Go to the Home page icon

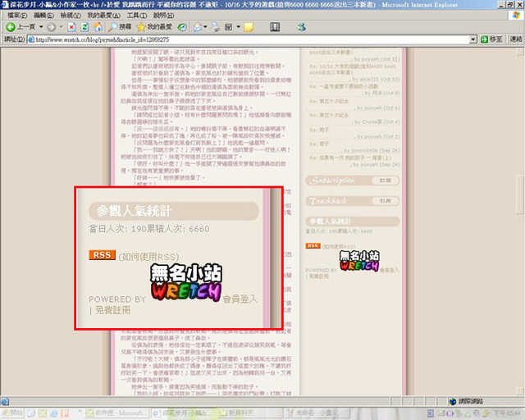tap(98, 27)
